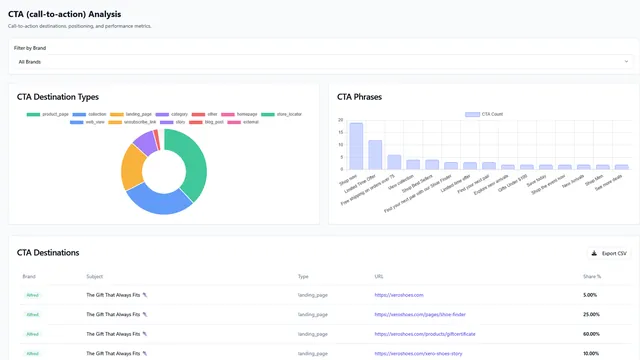Toggle the blog_post legend entry
This screenshot has height=360, width=640.
tap(207, 122)
